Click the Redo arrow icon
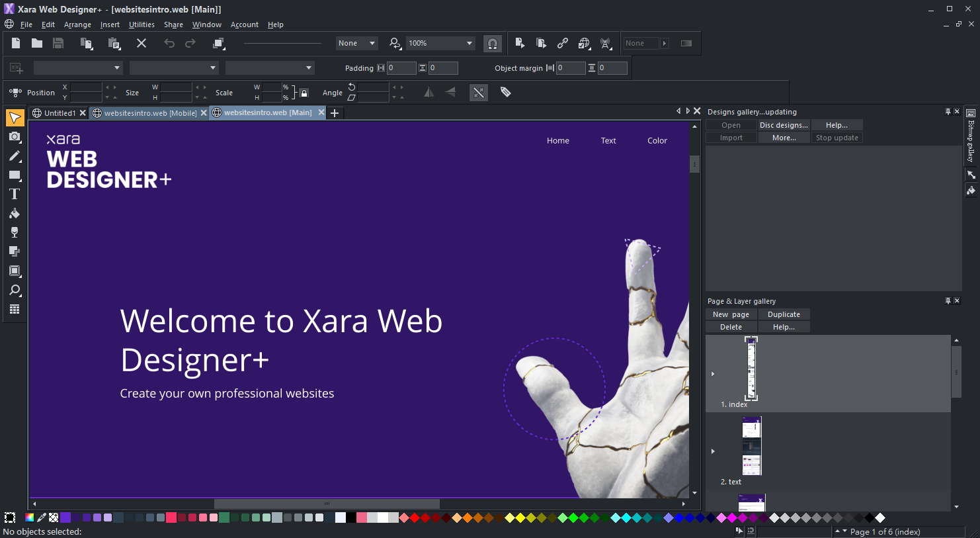980x538 pixels. 190,43
